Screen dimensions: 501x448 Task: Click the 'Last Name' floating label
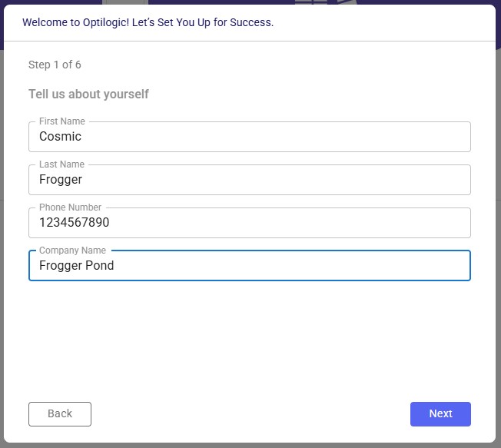pyautogui.click(x=61, y=164)
